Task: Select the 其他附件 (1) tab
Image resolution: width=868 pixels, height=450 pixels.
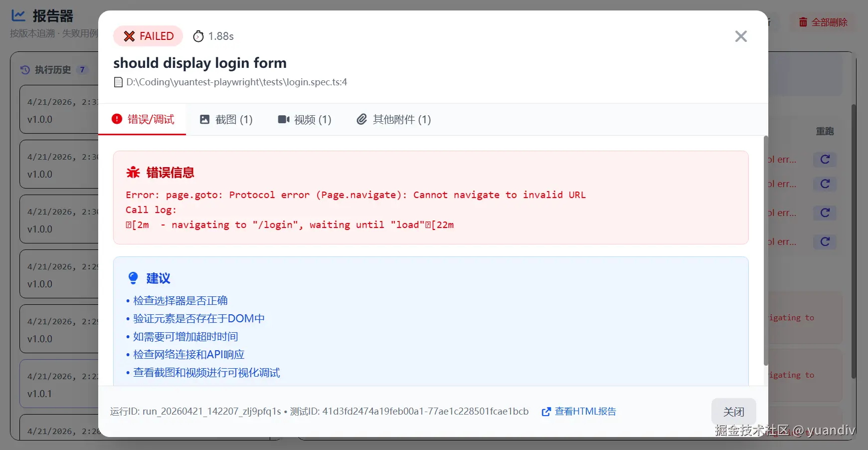Action: click(393, 120)
